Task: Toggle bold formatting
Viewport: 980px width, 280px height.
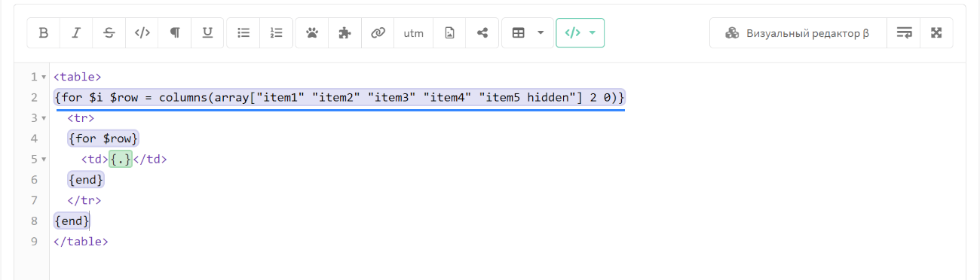Action: (x=44, y=33)
